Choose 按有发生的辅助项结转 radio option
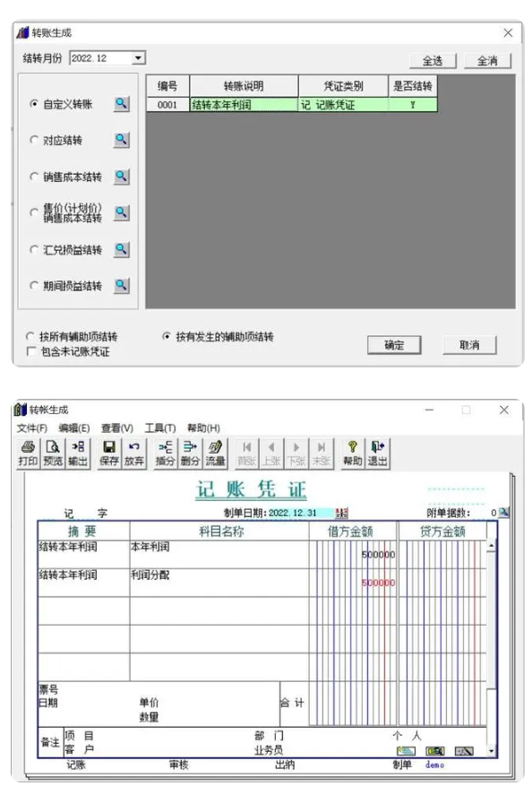 click(167, 336)
